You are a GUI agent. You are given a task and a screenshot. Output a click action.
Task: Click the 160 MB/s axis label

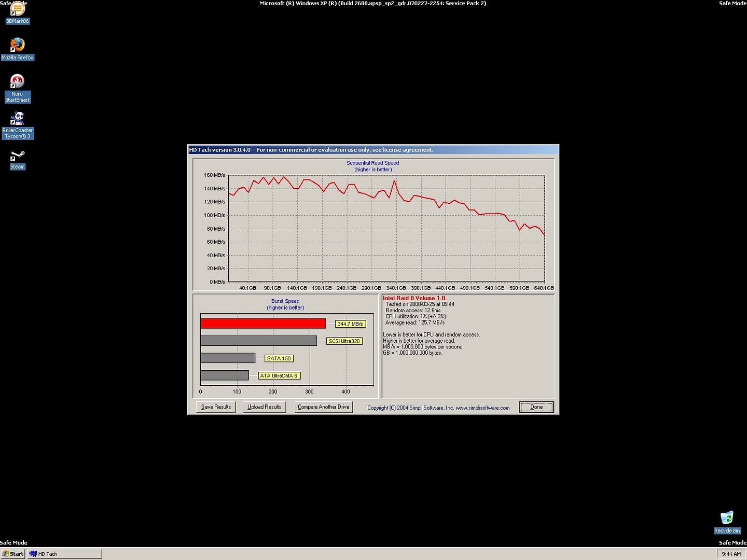coord(214,175)
